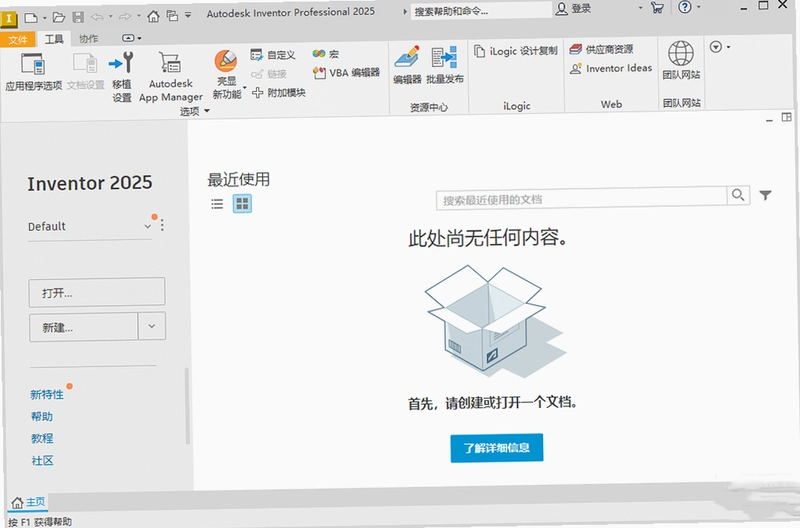Open ribbon appearance dropdown beside 协作 tab

coord(131,38)
